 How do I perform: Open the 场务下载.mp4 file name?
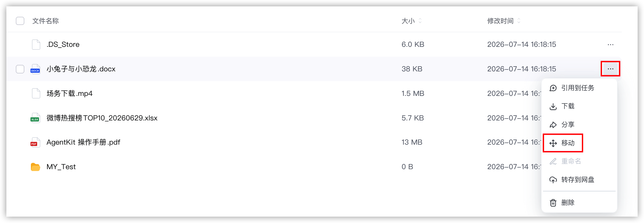click(69, 93)
